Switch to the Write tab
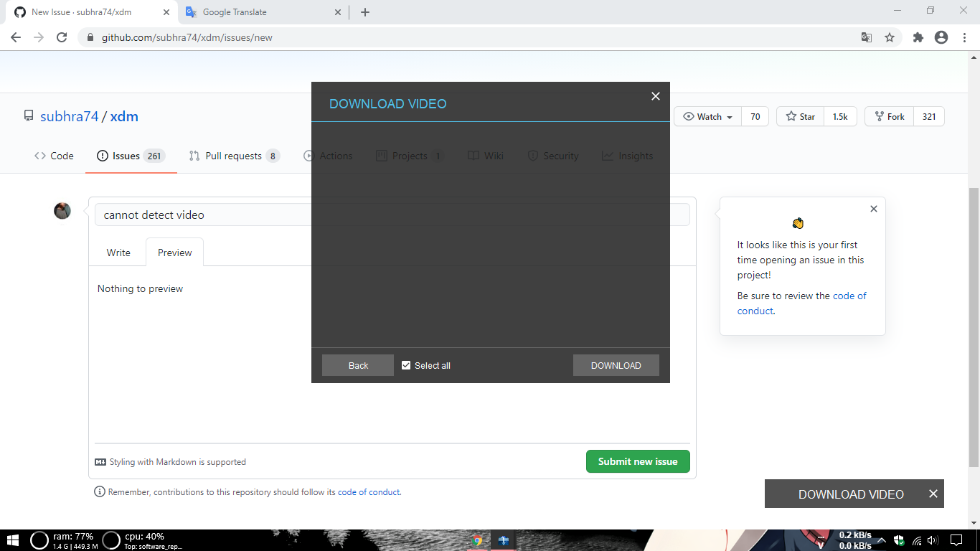 coord(118,253)
